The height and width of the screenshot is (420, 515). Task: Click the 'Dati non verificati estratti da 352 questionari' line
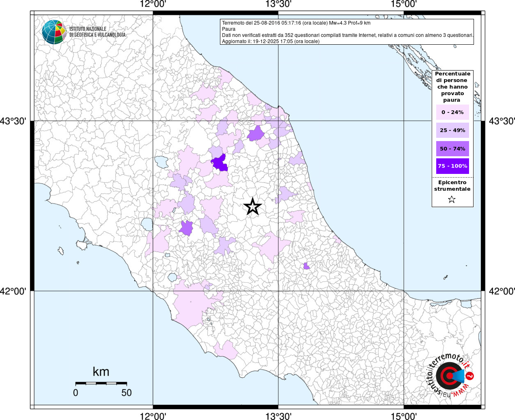click(348, 35)
